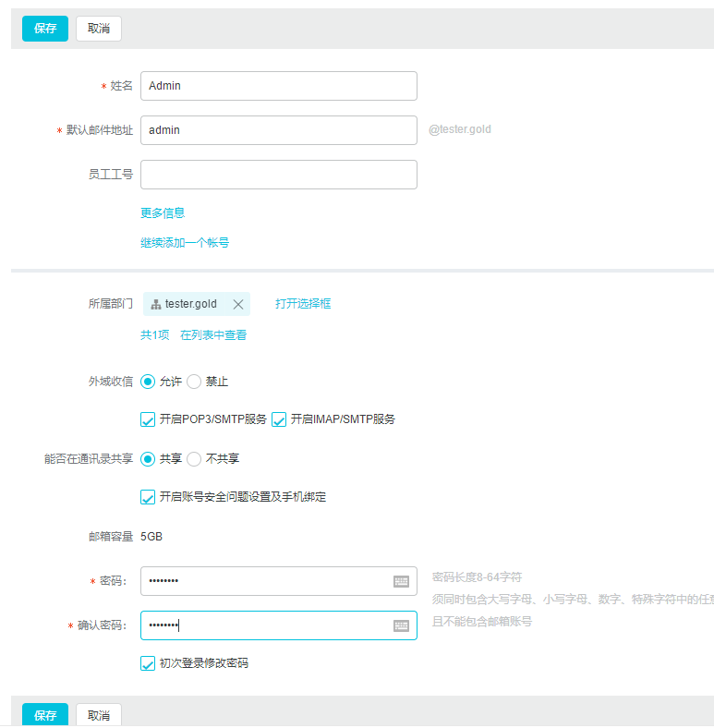Select 共享 for address book sharing
This screenshot has height=728, width=714.
tap(148, 458)
